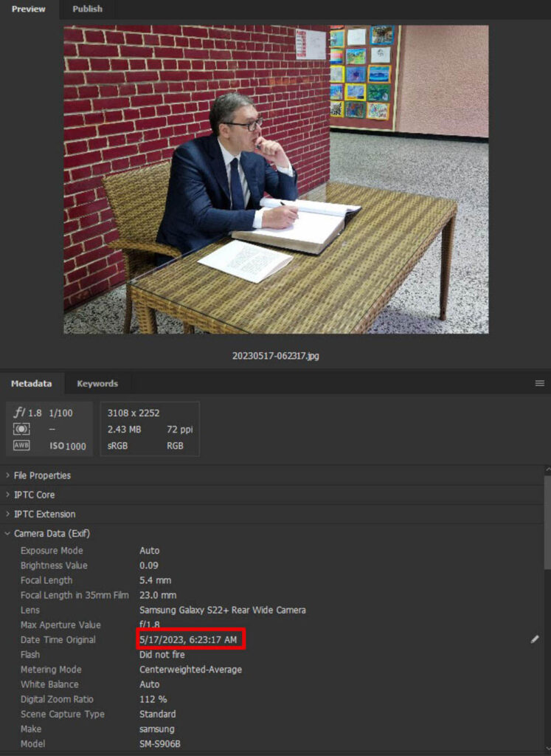This screenshot has width=551, height=756.
Task: Click the preview photo of the man writing
Action: coord(275,179)
